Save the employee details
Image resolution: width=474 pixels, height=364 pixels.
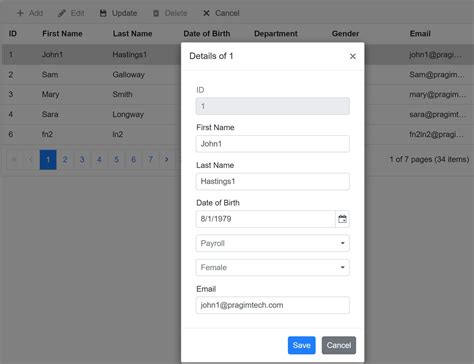point(302,345)
